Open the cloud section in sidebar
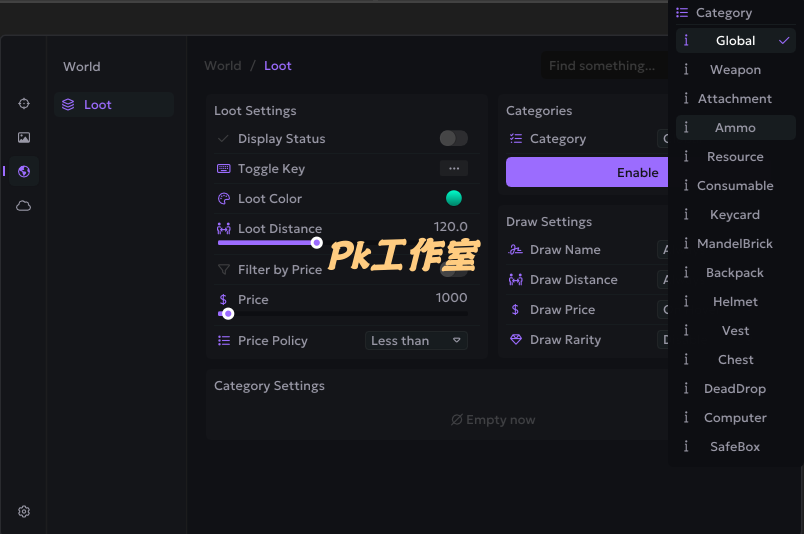 point(24,206)
